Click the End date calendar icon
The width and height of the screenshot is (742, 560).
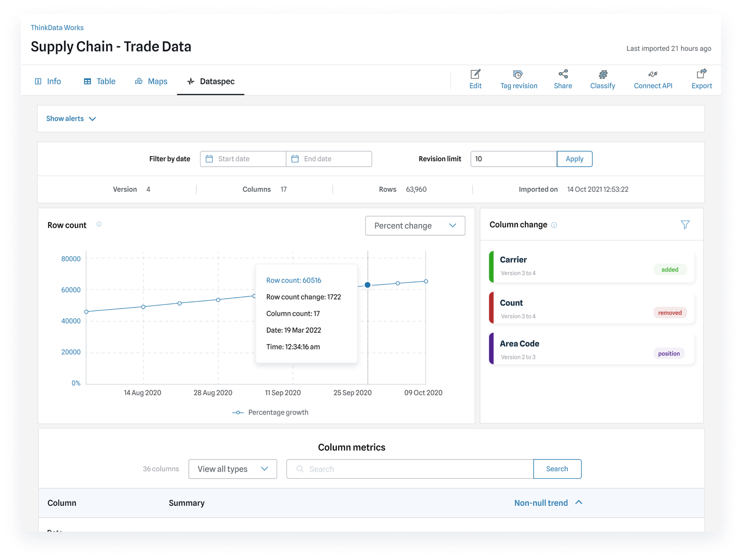pos(295,159)
